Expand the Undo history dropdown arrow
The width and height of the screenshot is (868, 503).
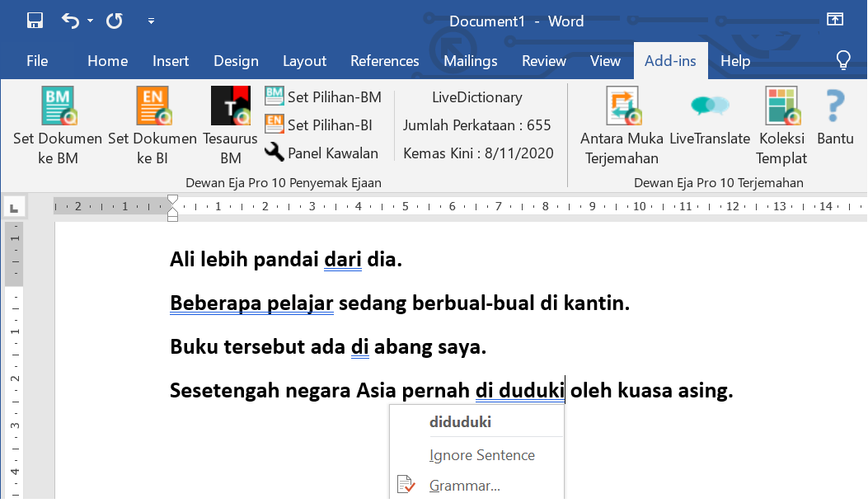[90, 21]
